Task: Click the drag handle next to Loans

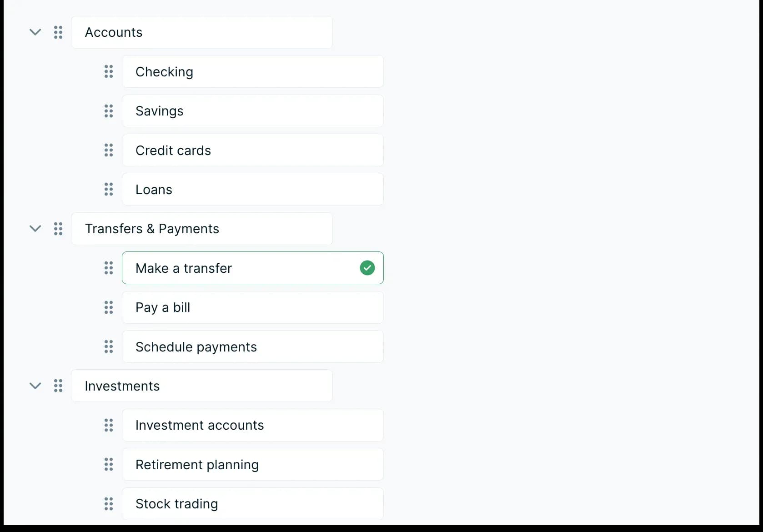Action: tap(109, 189)
